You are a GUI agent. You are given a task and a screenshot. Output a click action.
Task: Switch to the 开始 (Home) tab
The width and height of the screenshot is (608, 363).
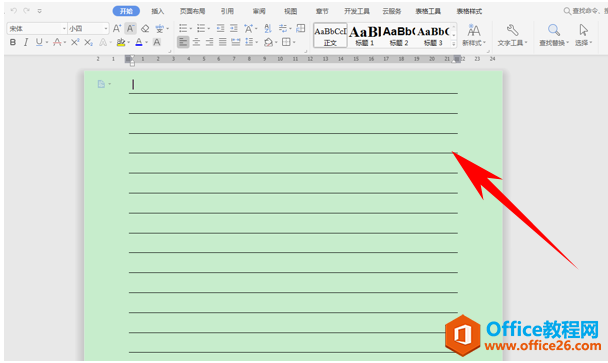click(126, 11)
